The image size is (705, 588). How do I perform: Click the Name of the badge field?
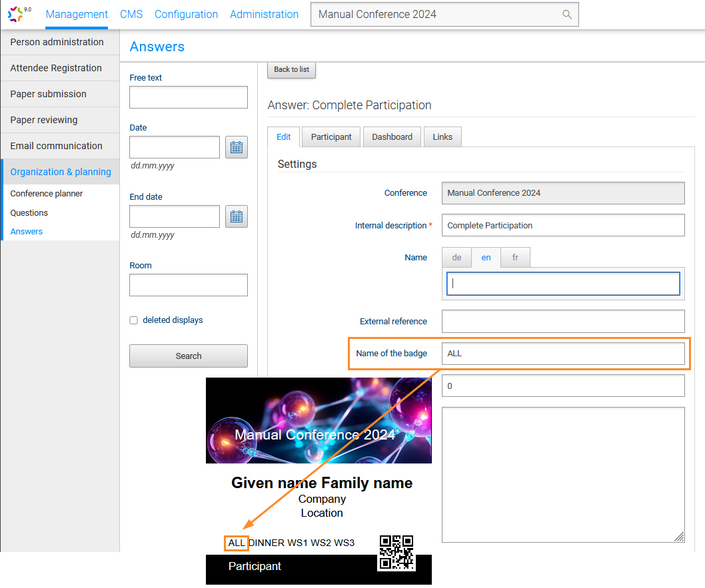click(563, 353)
